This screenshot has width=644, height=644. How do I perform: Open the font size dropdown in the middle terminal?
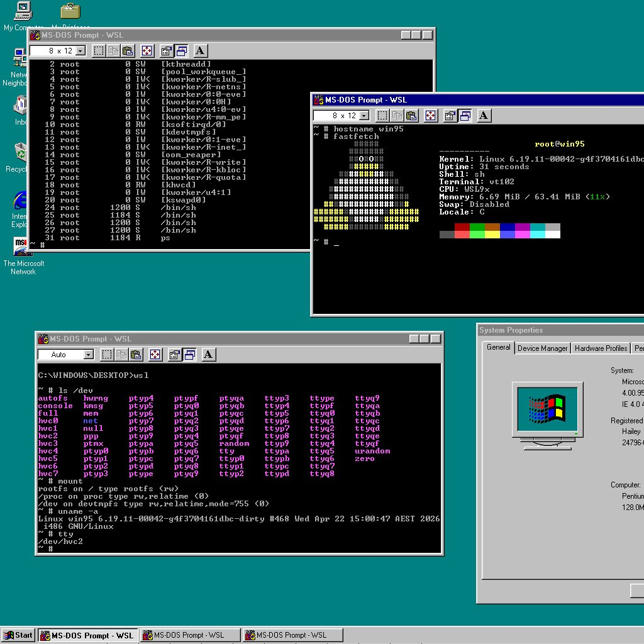tap(364, 115)
